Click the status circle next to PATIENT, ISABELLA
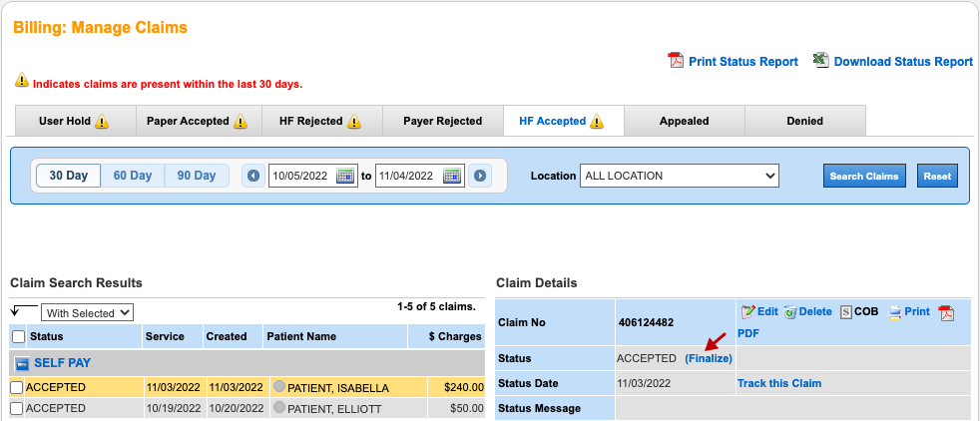The height and width of the screenshot is (421, 980). click(x=279, y=387)
